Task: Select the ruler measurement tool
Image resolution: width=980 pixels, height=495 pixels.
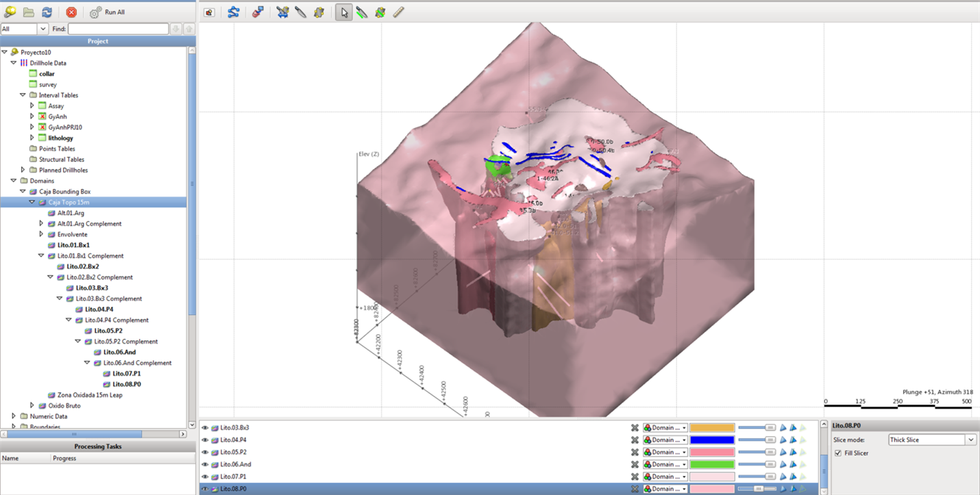Action: (398, 12)
